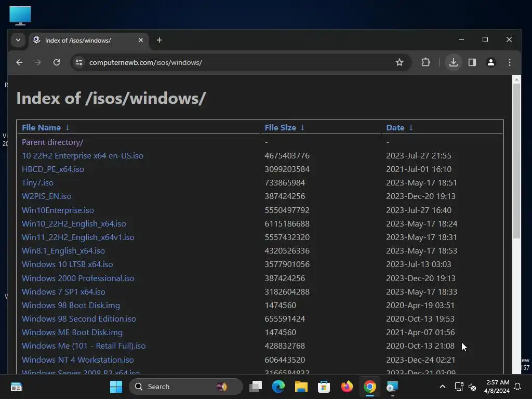The width and height of the screenshot is (532, 399).
Task: Download Win10_22H2_English_x64.iso
Action: [74, 224]
